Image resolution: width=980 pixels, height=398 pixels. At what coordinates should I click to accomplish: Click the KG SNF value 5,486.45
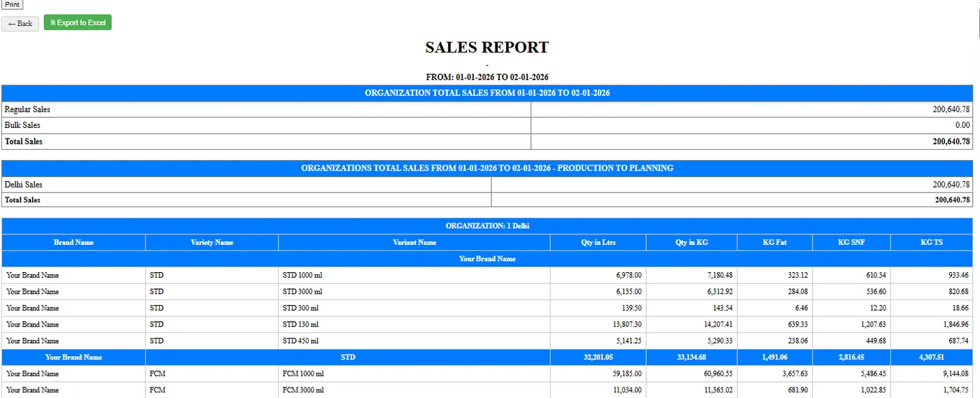(x=873, y=374)
